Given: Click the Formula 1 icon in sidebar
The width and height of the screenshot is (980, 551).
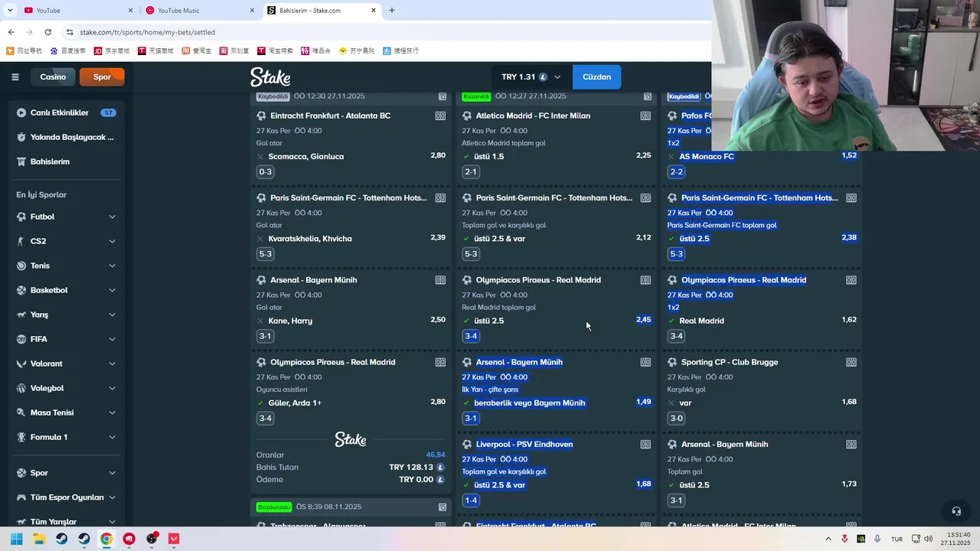Looking at the screenshot, I should 21,437.
